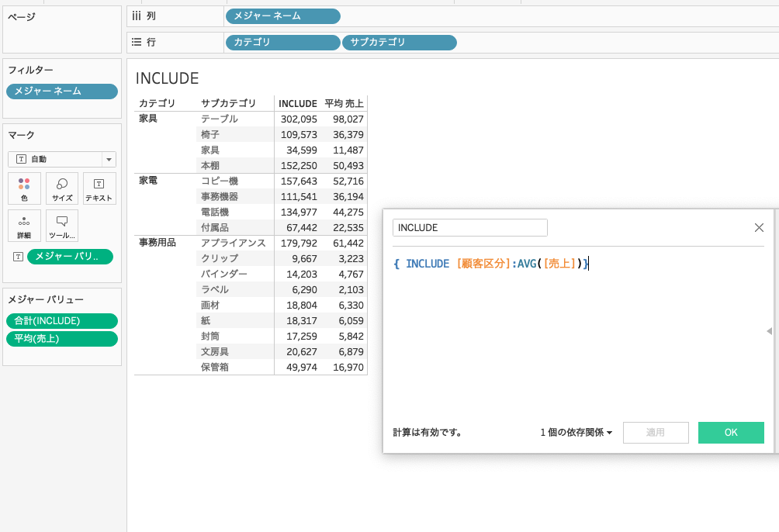Select 合計(INCLUDE) measure value pill
Image resolution: width=779 pixels, height=532 pixels.
click(62, 321)
